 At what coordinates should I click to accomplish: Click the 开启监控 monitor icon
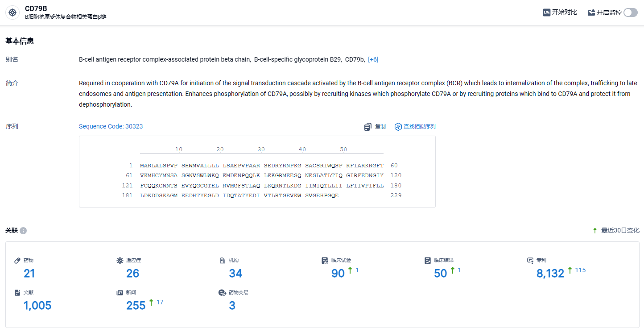pos(591,12)
